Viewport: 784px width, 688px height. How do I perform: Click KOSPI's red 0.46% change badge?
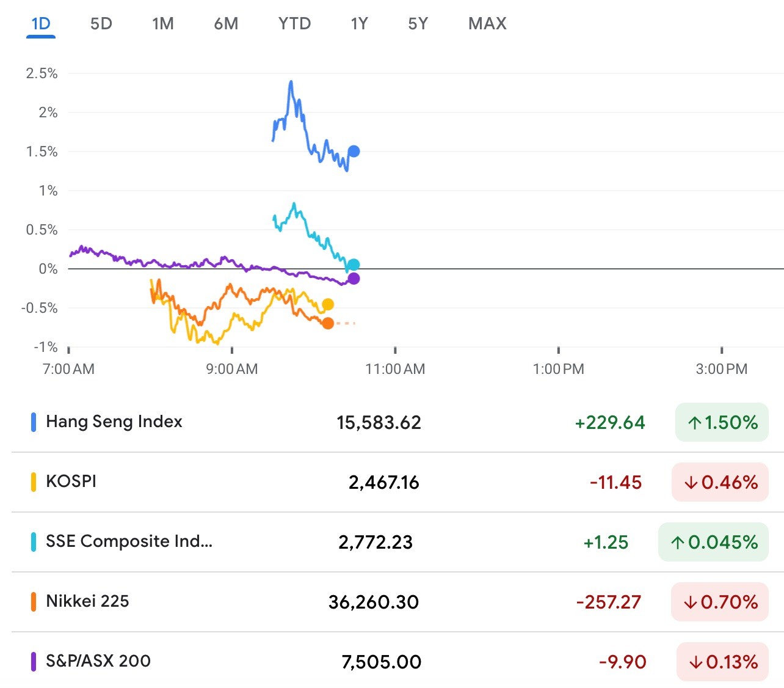tap(720, 482)
